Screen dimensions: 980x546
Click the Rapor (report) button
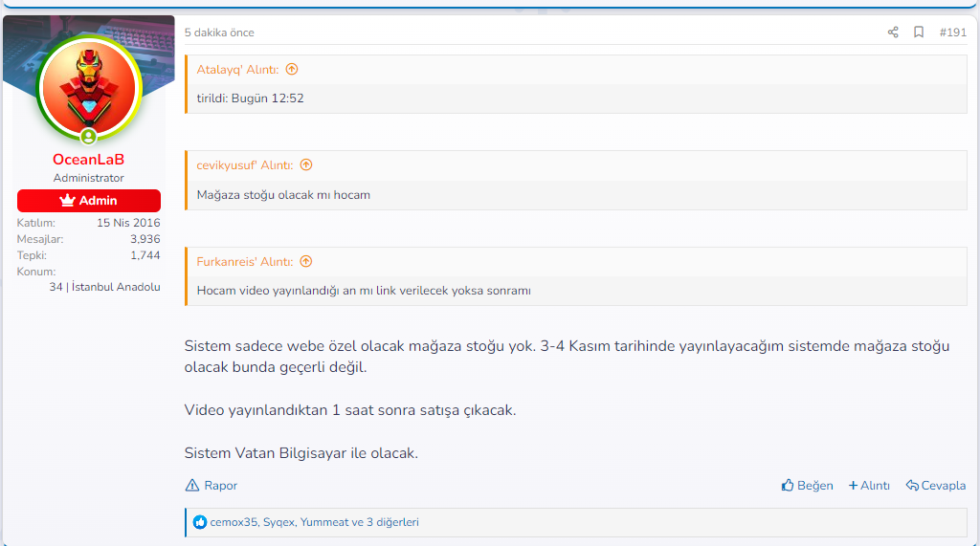[212, 486]
